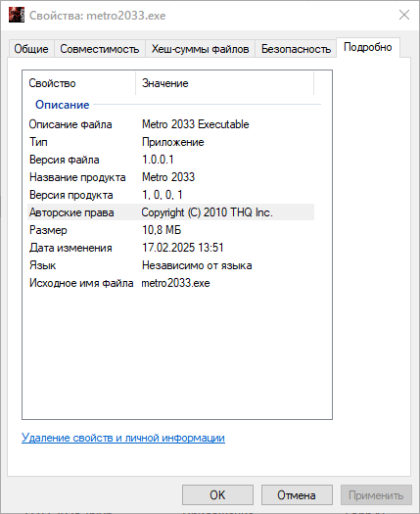Close the properties dialog window
The image size is (420, 514).
tap(404, 15)
